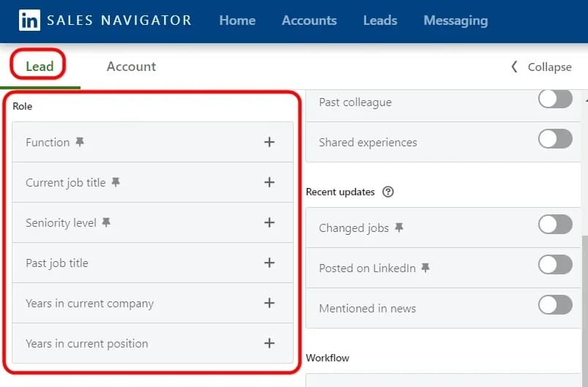Click the Seniority level label
Viewport: 588px width, 387px height.
61,223
